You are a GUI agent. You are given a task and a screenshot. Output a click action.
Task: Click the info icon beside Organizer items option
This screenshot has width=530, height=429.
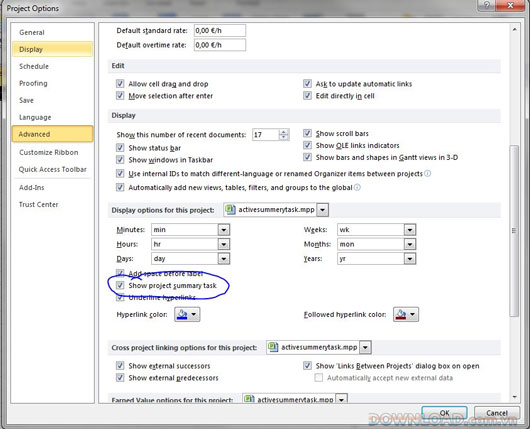pos(428,174)
